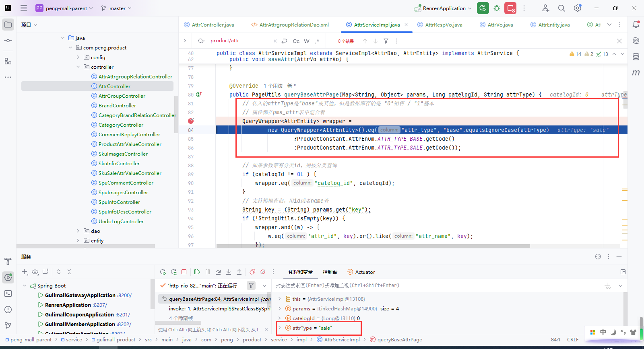Open the Build hammer tool window icon

[8, 261]
